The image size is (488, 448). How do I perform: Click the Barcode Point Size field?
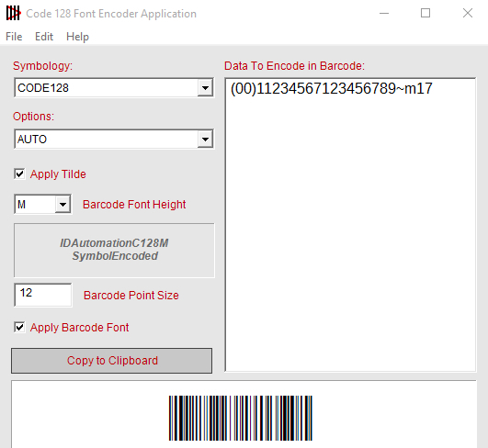(43, 295)
